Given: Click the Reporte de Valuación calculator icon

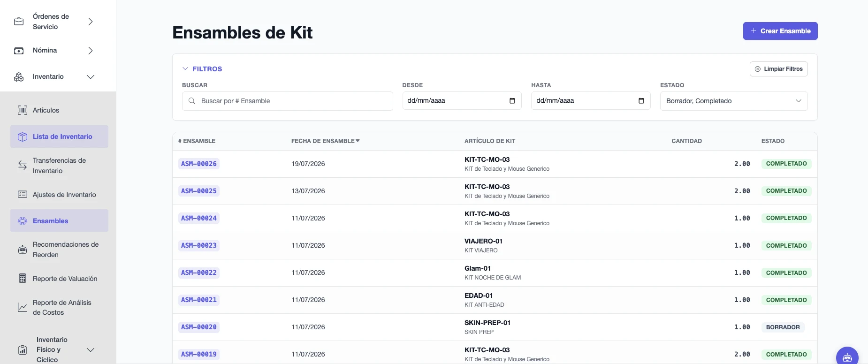Looking at the screenshot, I should 23,278.
